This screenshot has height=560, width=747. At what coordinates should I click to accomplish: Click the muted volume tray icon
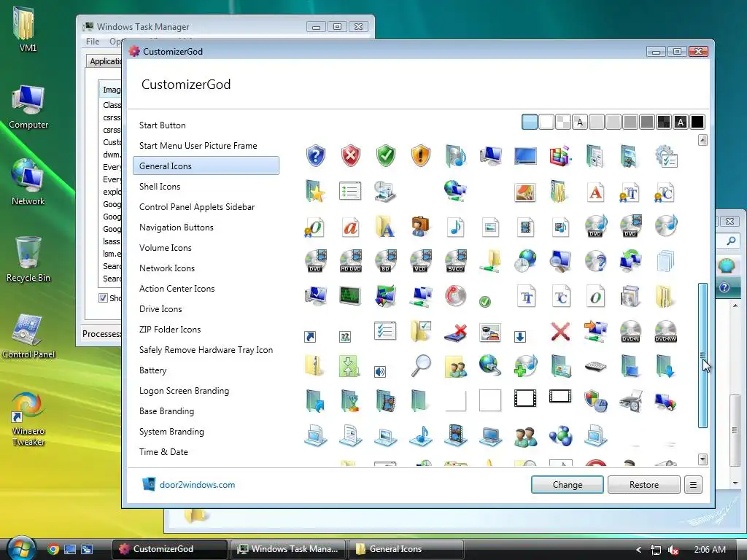[x=673, y=550]
